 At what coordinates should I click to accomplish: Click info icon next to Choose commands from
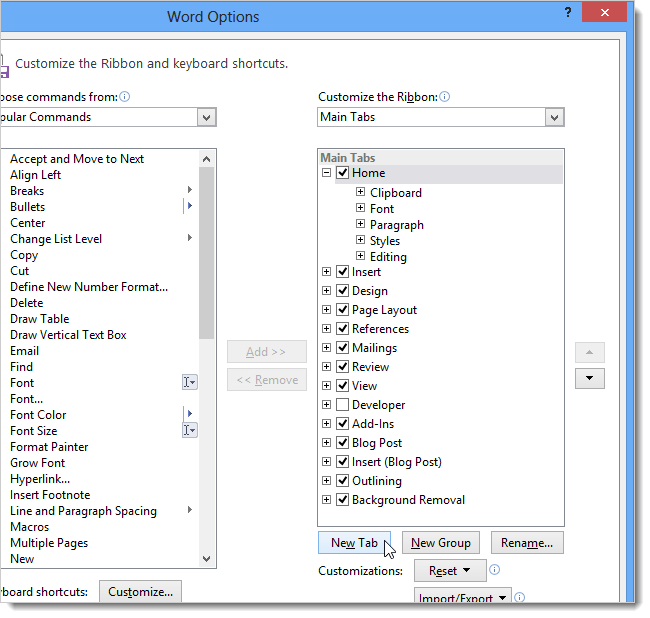coord(124,97)
